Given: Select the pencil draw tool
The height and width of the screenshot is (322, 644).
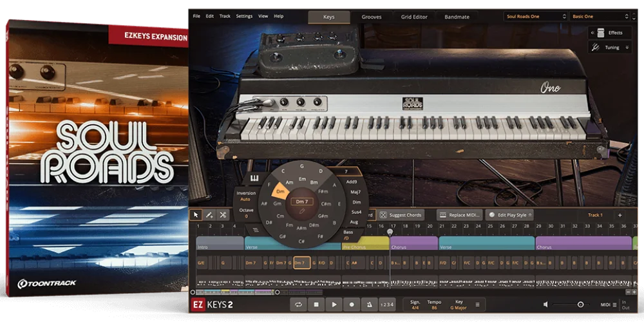Looking at the screenshot, I should click(210, 215).
